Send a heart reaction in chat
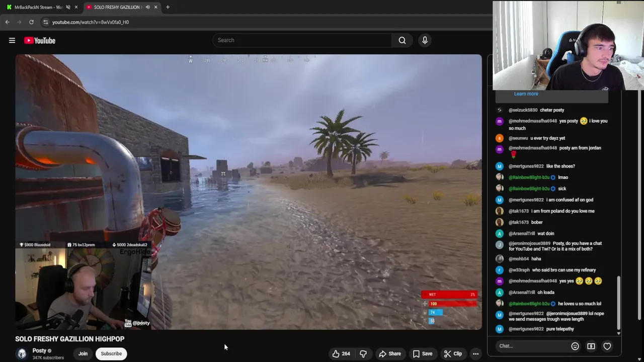This screenshot has width=644, height=362. [607, 346]
